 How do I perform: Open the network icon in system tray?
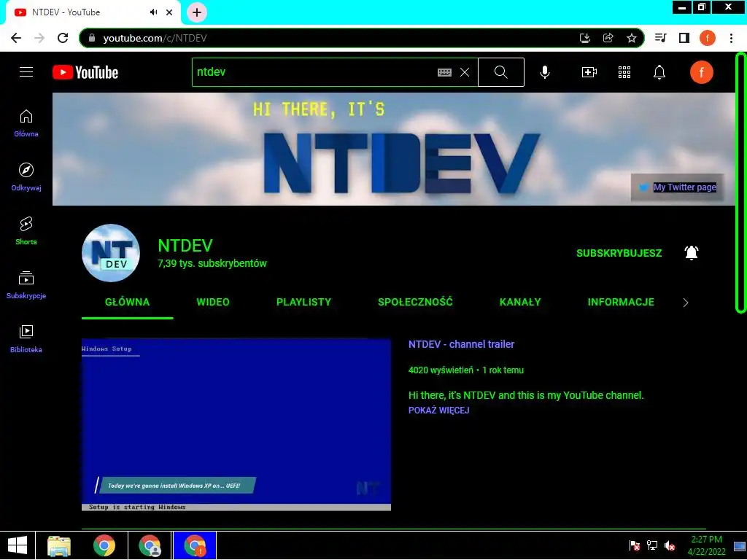point(651,545)
